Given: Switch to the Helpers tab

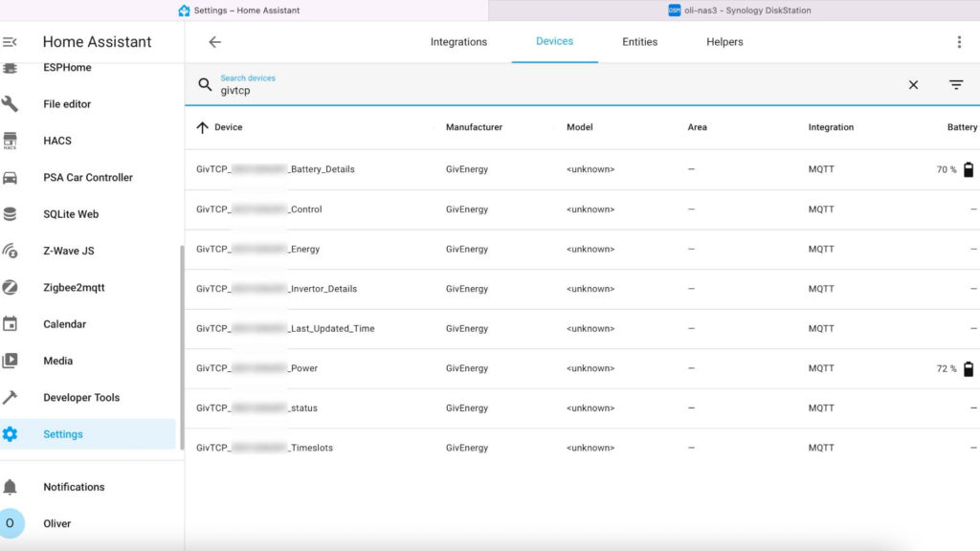Looking at the screenshot, I should pyautogui.click(x=724, y=42).
